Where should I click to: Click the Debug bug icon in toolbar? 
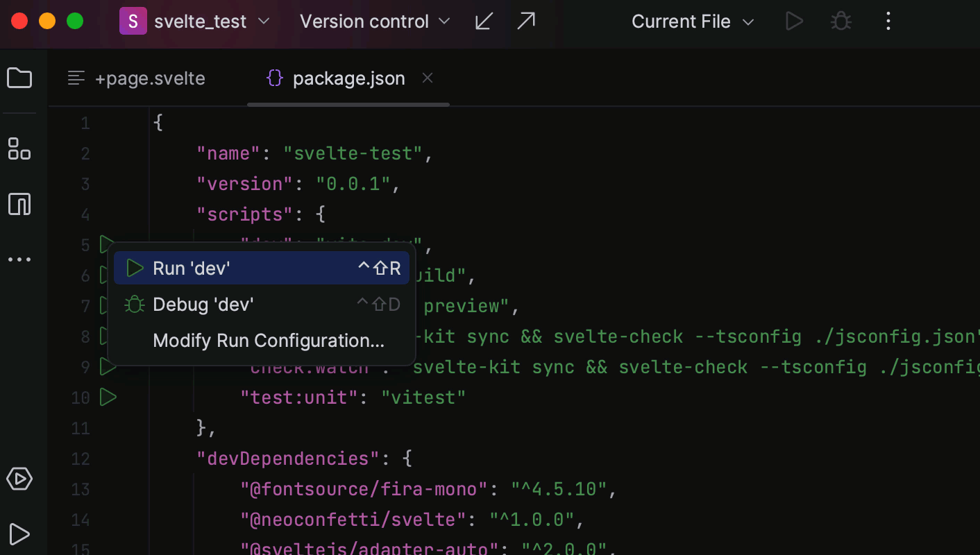pyautogui.click(x=841, y=22)
